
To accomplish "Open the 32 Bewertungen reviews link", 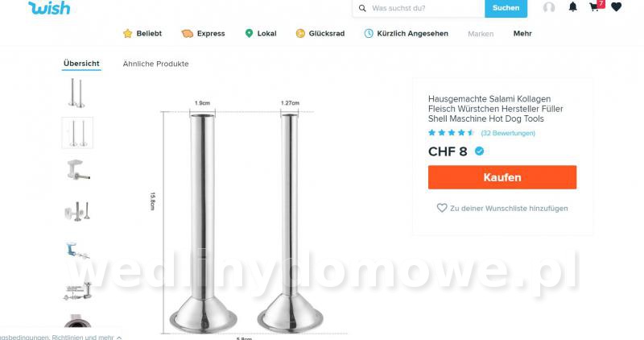I will [x=508, y=133].
